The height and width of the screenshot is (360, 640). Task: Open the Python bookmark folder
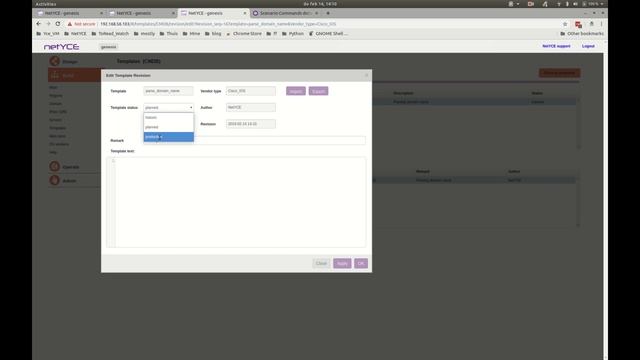293,33
